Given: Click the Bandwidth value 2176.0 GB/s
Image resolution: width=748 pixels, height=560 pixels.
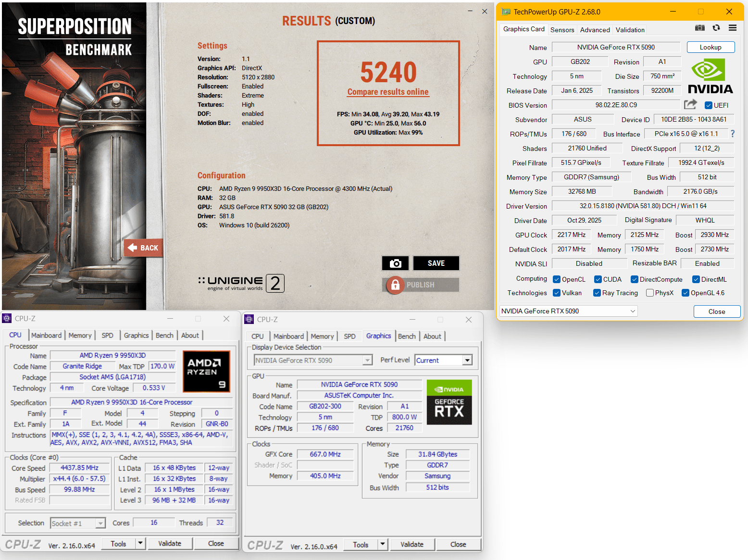Looking at the screenshot, I should pos(700,191).
